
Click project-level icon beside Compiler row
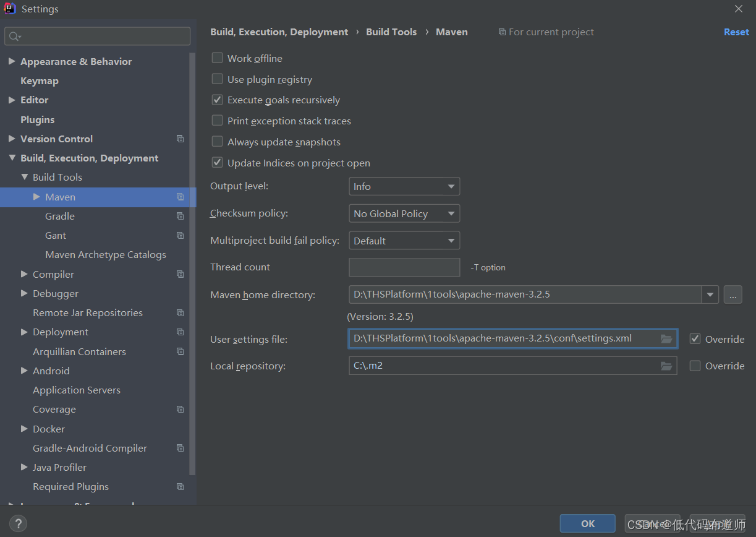[x=180, y=274]
